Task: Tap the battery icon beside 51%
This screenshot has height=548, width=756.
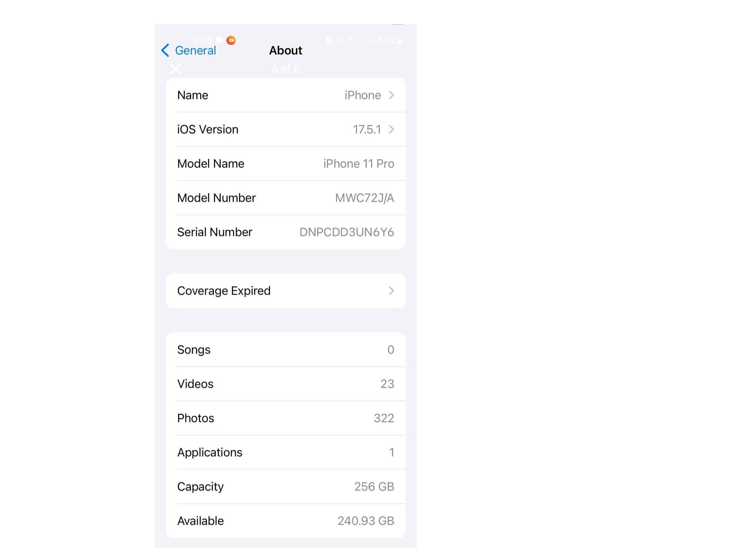Action: click(400, 40)
